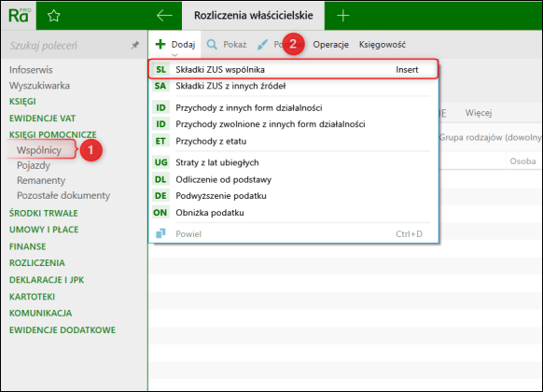Viewport: 543px width, 392px height.
Task: Expand the Dodaj dropdown chevron
Action: (x=174, y=55)
